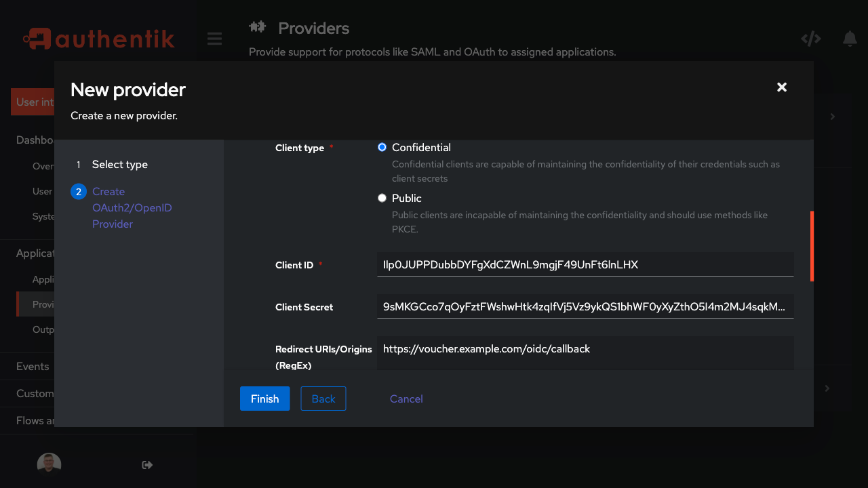Select the Public client type
The height and width of the screenshot is (488, 868).
[x=382, y=197]
